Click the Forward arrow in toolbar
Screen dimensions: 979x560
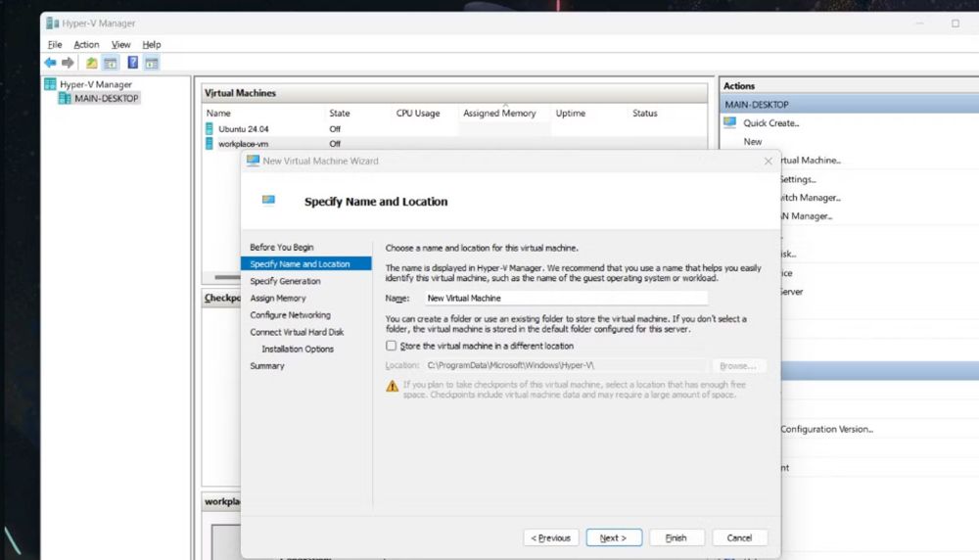point(68,63)
